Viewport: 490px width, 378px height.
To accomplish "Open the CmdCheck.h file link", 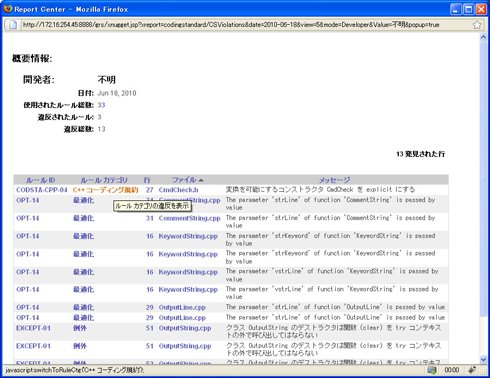I will pyautogui.click(x=178, y=190).
